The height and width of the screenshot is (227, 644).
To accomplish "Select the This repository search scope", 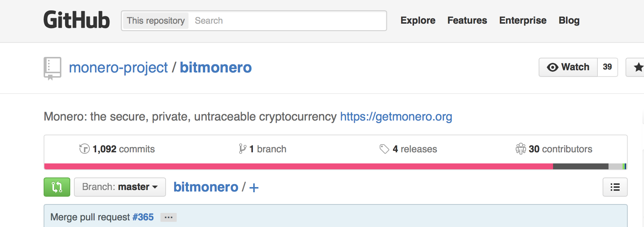I will click(156, 21).
